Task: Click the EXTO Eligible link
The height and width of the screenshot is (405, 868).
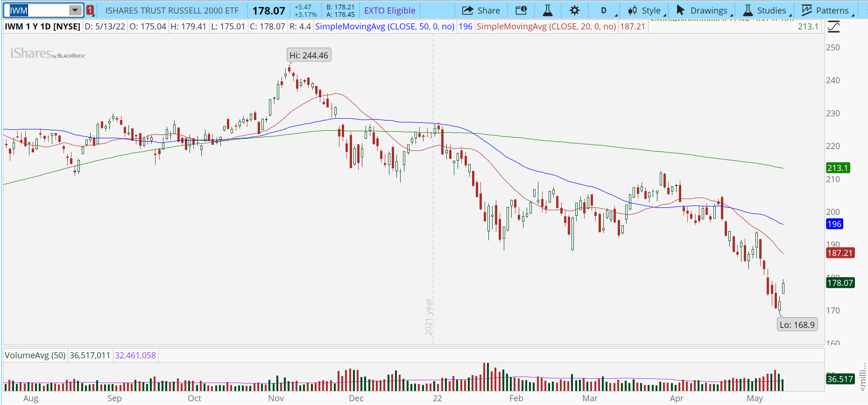Action: point(390,10)
